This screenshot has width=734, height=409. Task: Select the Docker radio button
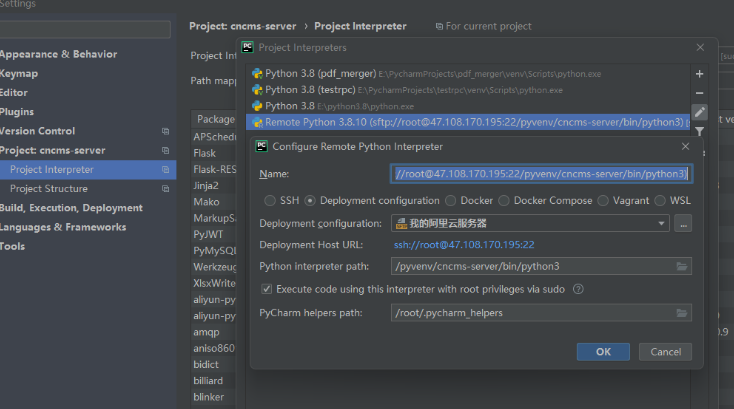click(450, 201)
